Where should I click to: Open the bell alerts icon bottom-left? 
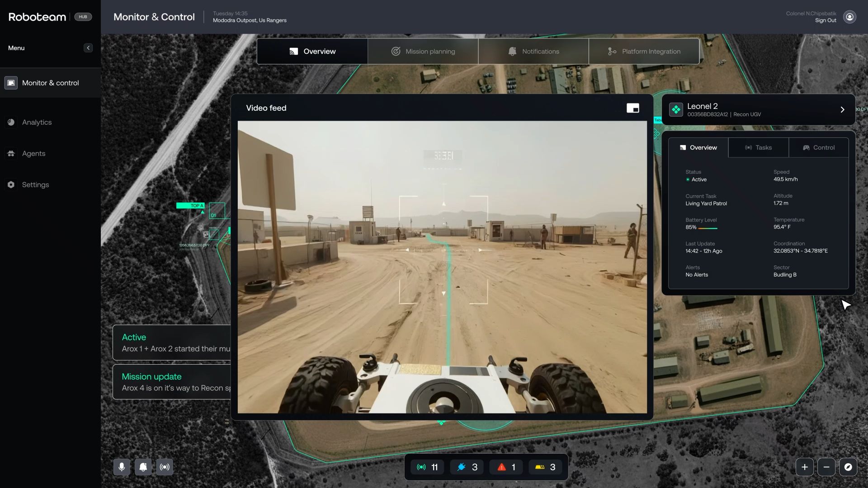click(143, 467)
